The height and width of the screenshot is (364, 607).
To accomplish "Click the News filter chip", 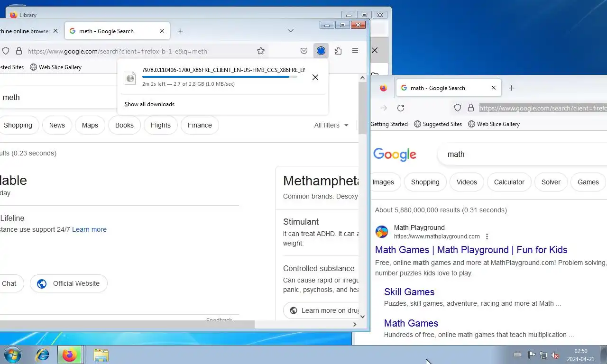I will 57,125.
